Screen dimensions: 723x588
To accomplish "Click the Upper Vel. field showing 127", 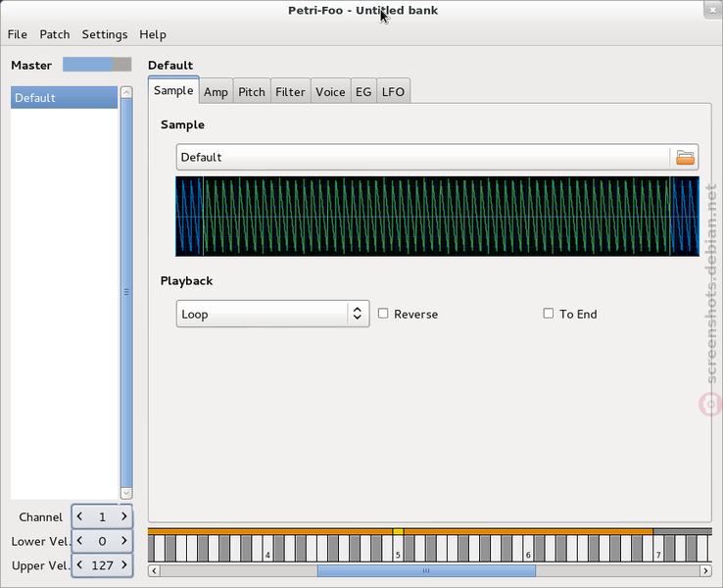I will click(x=102, y=564).
